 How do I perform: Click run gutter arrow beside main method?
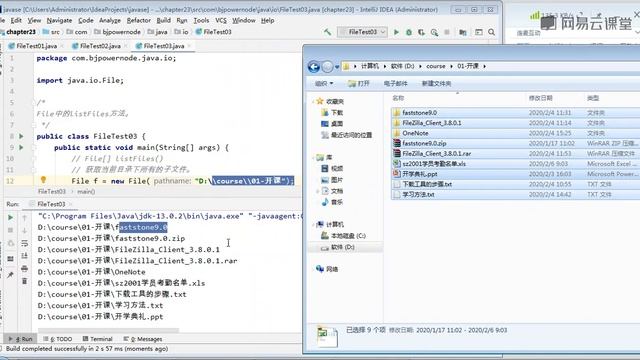pos(21,147)
